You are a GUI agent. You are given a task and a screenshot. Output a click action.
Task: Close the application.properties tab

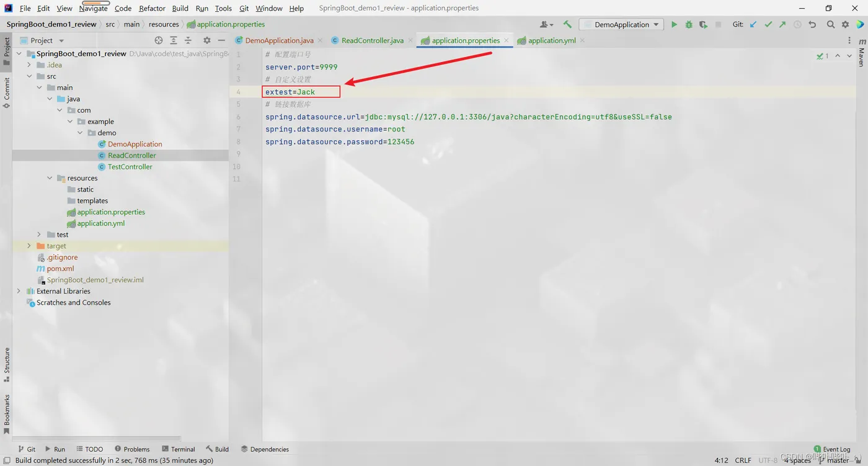tap(506, 40)
